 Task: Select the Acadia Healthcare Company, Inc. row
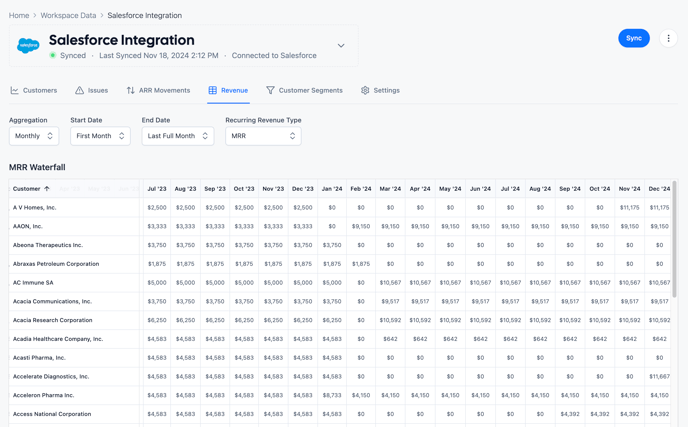click(58, 339)
